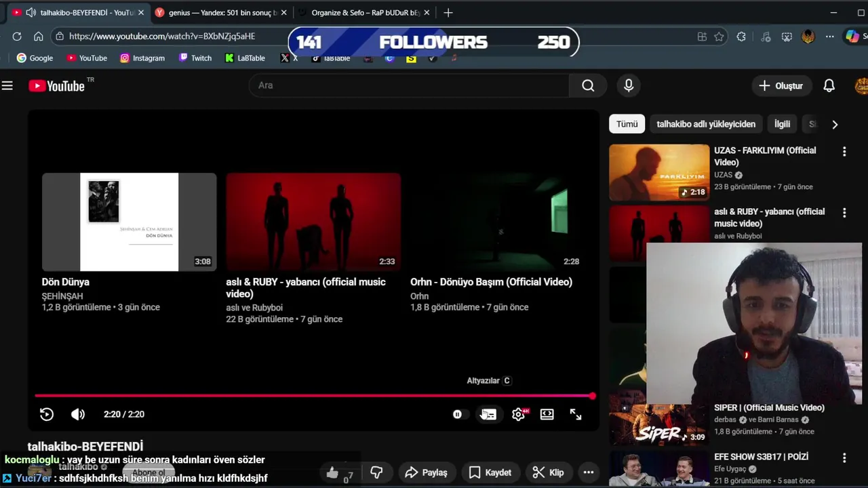This screenshot has width=868, height=488.
Task: Switch to the Organize & Sefo browser tab
Action: [366, 13]
